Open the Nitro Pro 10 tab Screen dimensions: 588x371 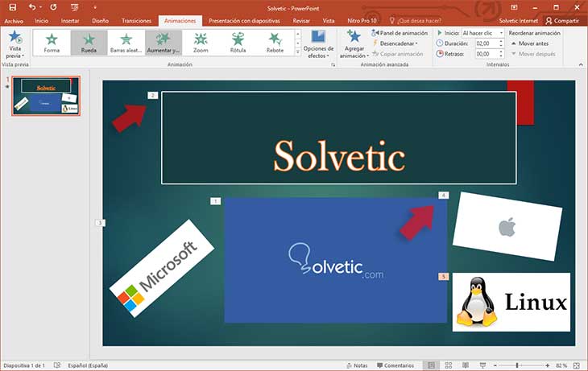pyautogui.click(x=362, y=21)
